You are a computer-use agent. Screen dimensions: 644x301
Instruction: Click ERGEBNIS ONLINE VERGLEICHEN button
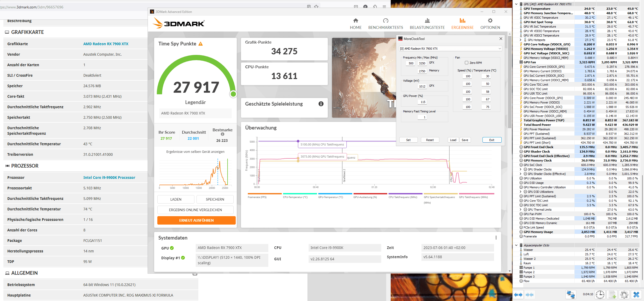tap(195, 210)
